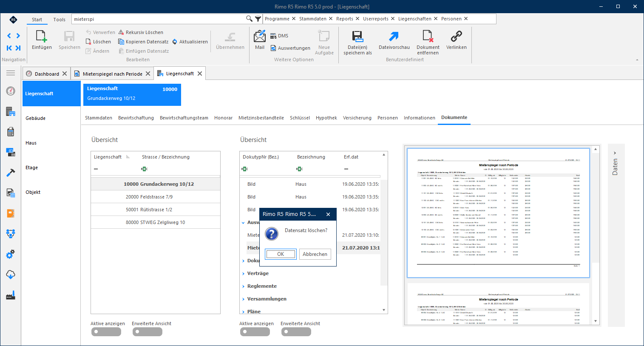The image size is (644, 346).
Task: Click the DMS icon
Action: click(273, 36)
